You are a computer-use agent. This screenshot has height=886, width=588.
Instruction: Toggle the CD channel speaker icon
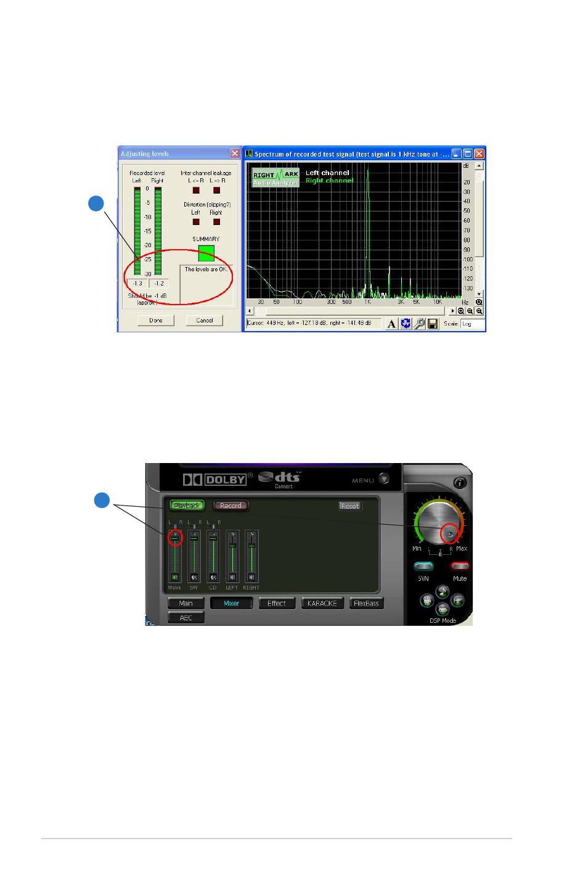click(x=213, y=577)
